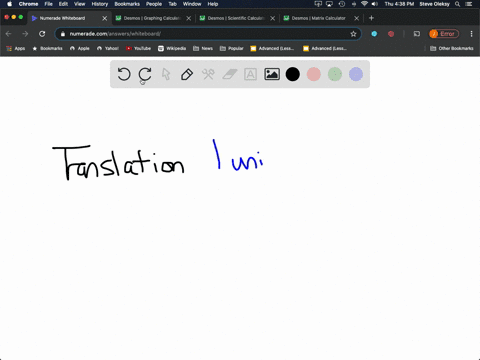
Task: Pick the red pen color
Action: (314, 74)
